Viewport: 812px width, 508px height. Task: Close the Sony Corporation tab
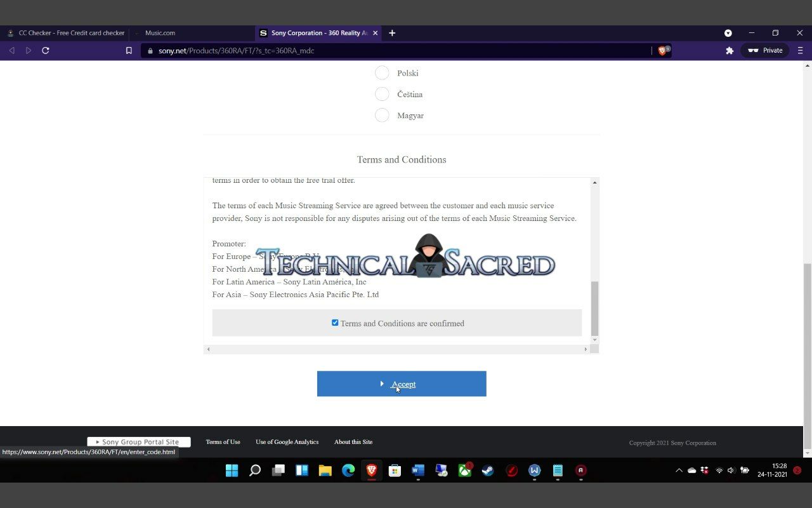[376, 33]
